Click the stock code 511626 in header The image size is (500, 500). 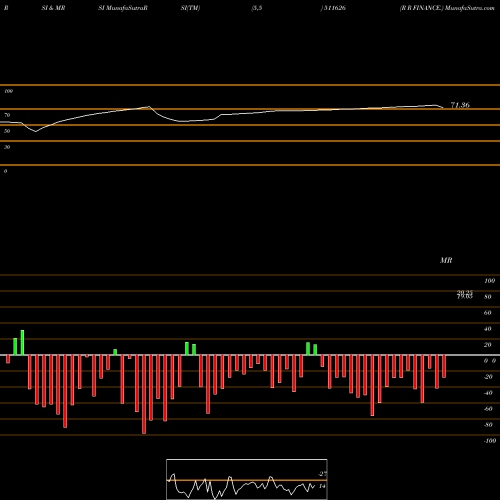(334, 8)
